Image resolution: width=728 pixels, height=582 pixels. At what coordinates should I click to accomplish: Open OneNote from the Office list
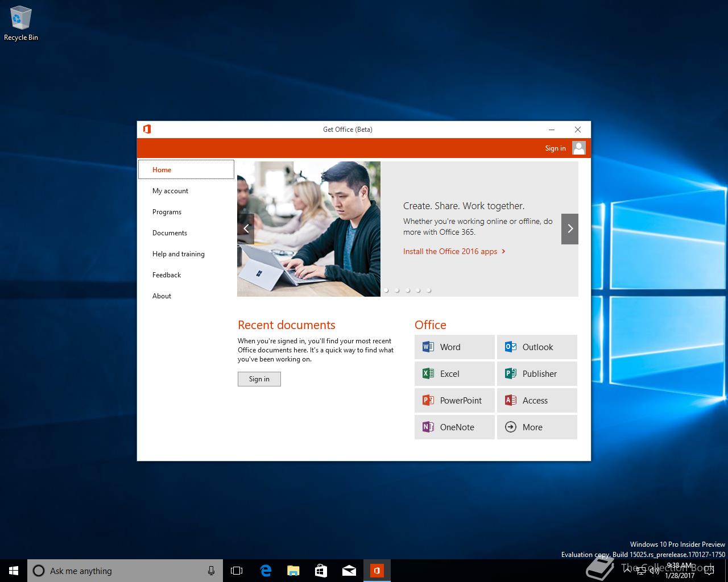coord(454,427)
